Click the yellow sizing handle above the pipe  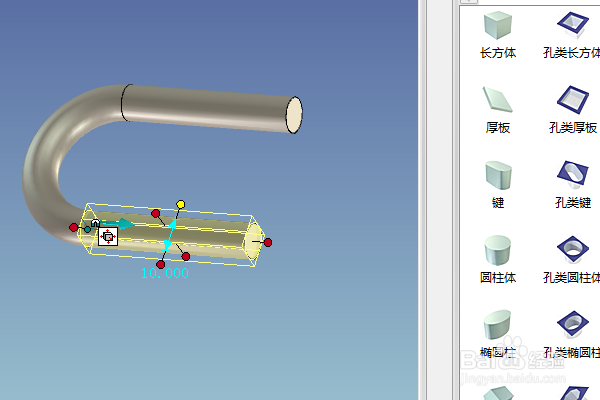(x=181, y=204)
